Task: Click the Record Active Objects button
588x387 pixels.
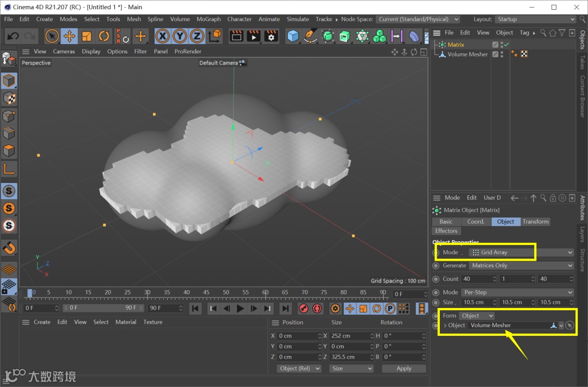Action: [x=304, y=309]
